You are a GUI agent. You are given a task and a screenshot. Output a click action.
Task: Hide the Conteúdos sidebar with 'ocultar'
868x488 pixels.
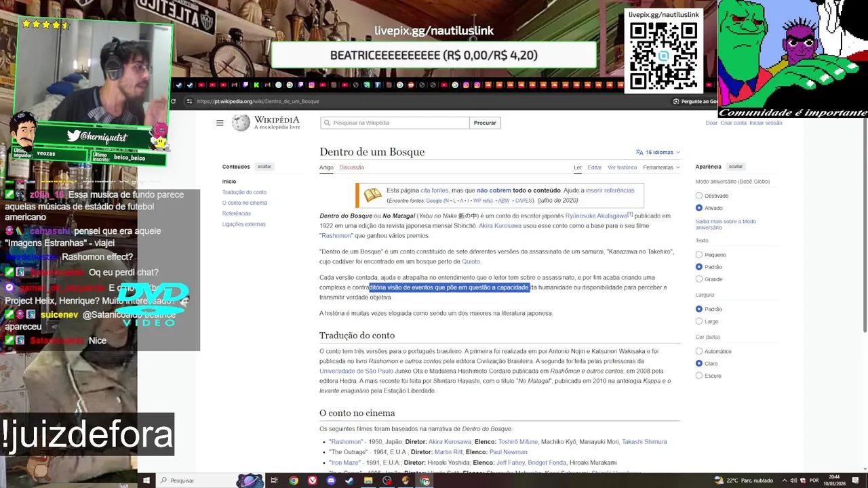[x=264, y=167]
